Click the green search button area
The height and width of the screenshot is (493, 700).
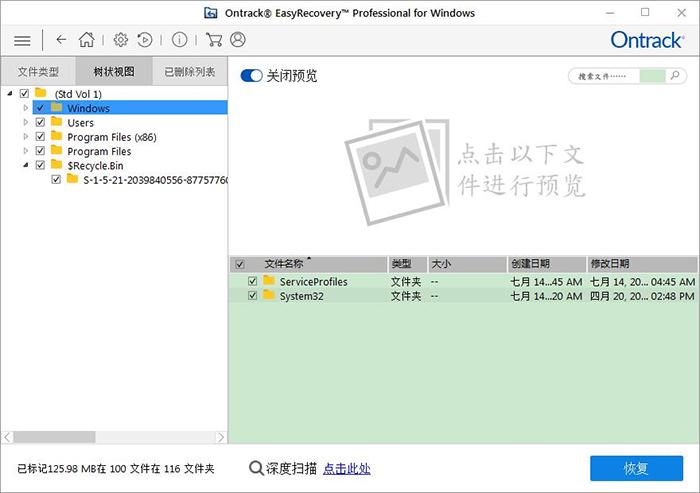click(652, 75)
